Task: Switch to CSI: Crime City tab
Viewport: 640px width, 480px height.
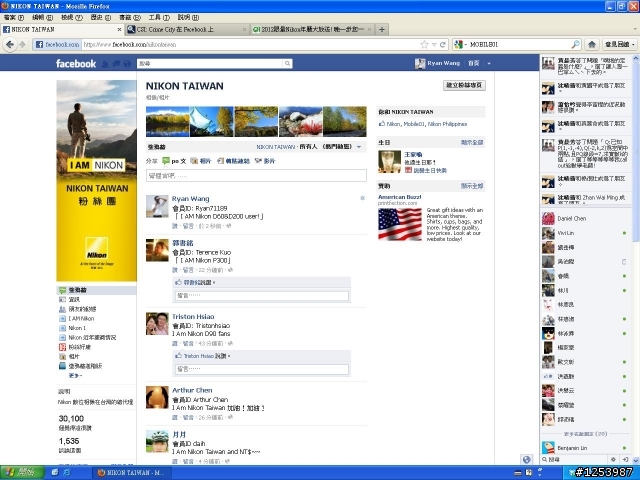Action: pos(187,29)
